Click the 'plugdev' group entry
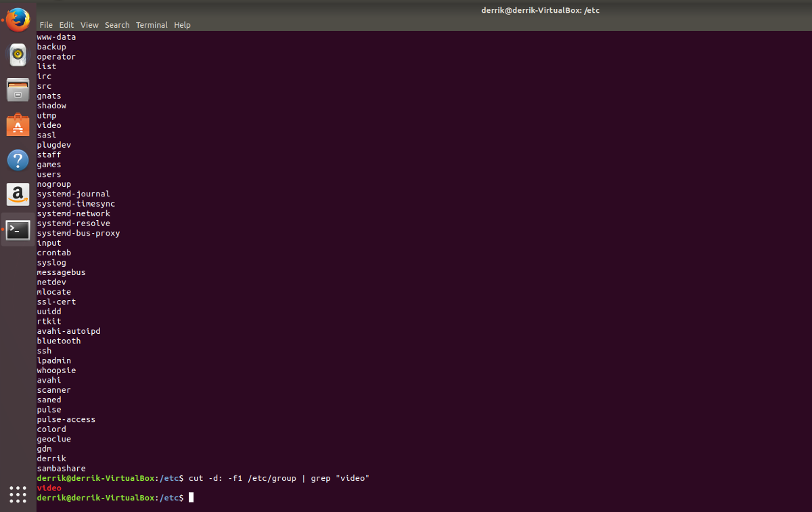Image resolution: width=812 pixels, height=512 pixels. (54, 145)
